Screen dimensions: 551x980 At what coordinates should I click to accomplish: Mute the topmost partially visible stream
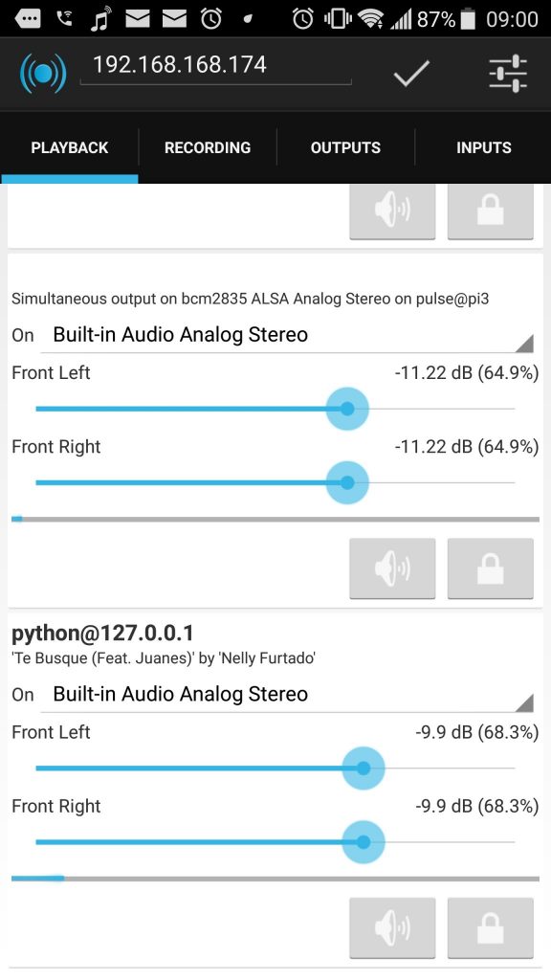[392, 210]
